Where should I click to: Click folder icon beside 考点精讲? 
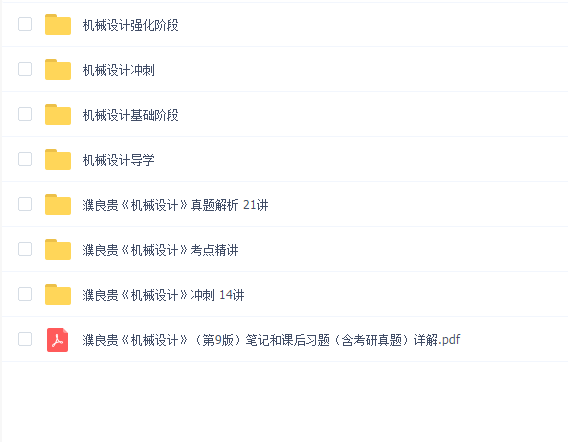point(58,250)
